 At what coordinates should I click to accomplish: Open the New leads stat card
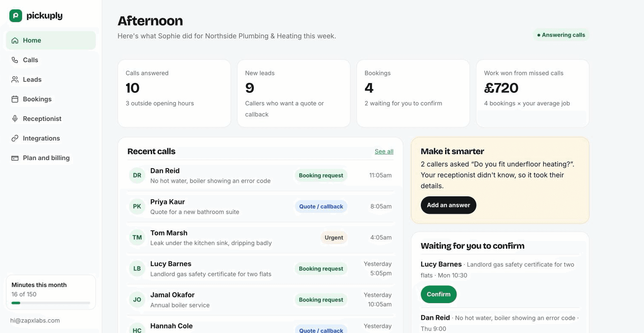[x=294, y=93]
